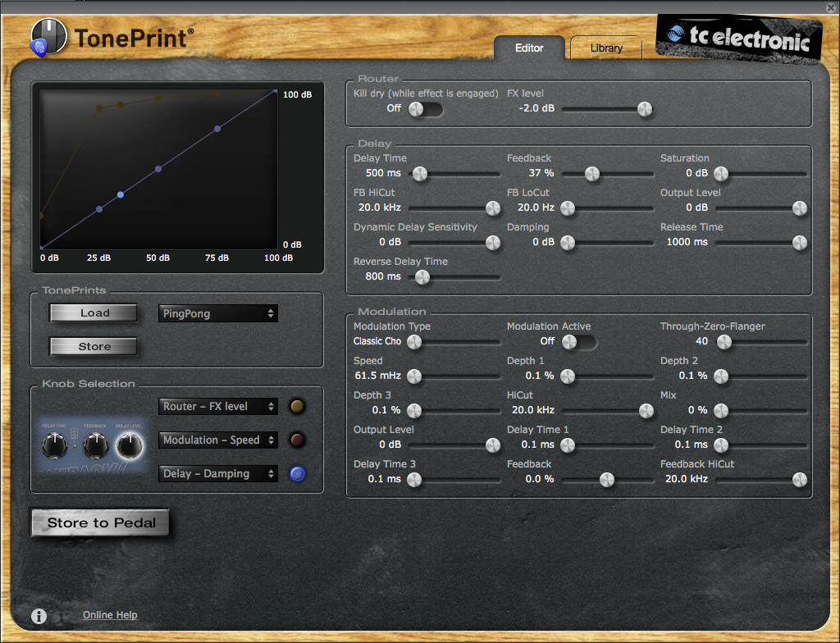Toggle Kill dry on
The height and width of the screenshot is (643, 840).
tap(425, 107)
